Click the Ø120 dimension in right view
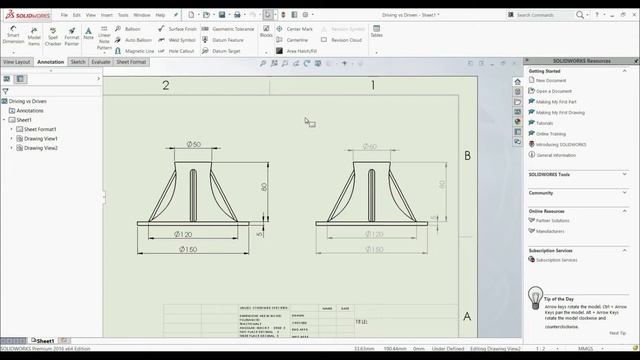Viewport: 640px width, 360px height. [374, 234]
